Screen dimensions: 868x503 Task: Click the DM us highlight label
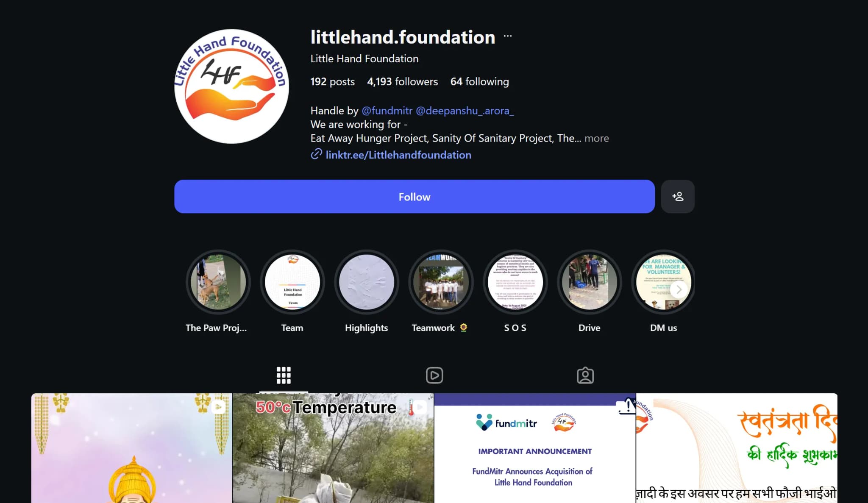pyautogui.click(x=664, y=328)
